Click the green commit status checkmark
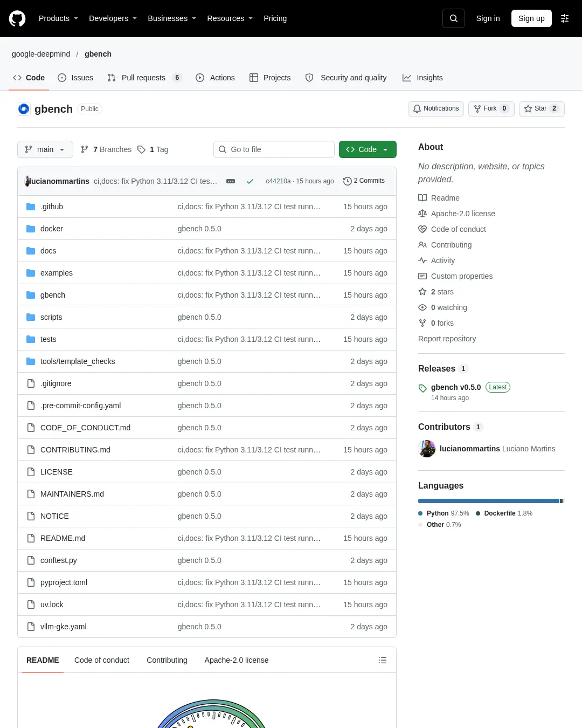Image resolution: width=582 pixels, height=728 pixels. pyautogui.click(x=250, y=181)
